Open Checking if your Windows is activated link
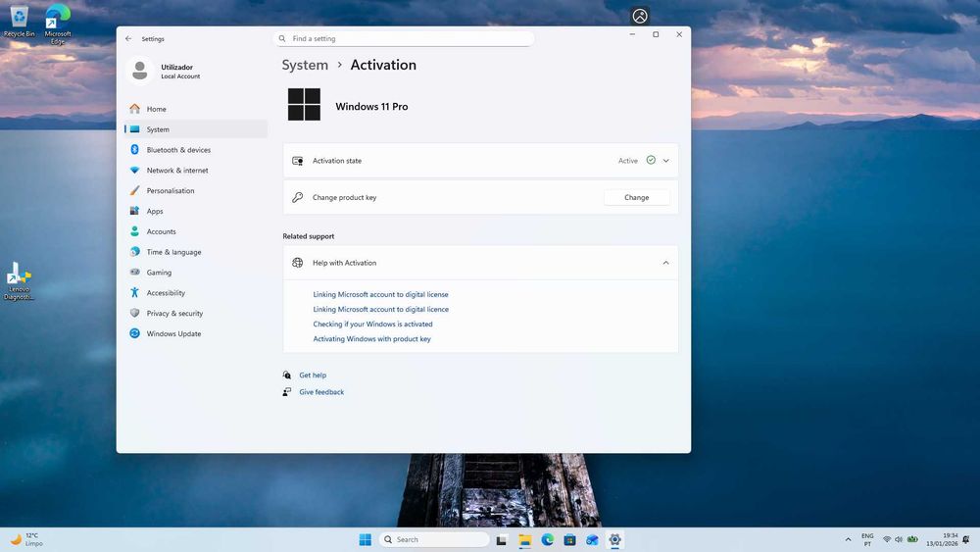The image size is (980, 552). [x=372, y=325]
